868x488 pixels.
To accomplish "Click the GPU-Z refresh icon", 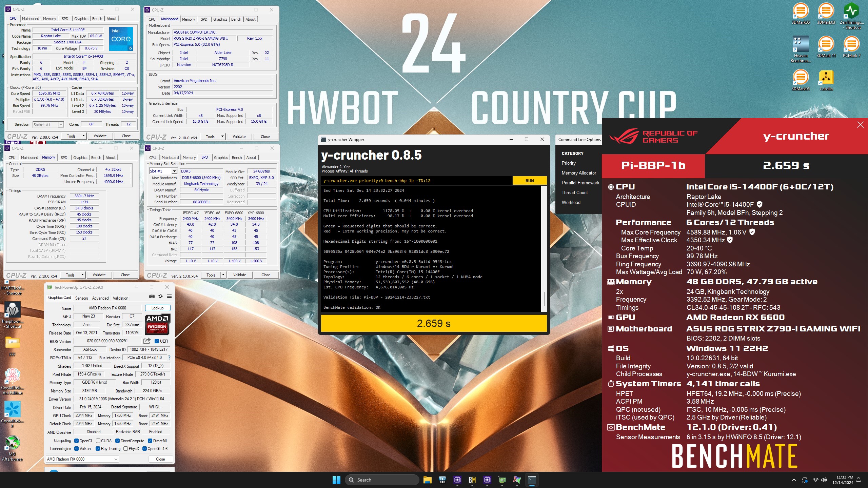I will pyautogui.click(x=160, y=296).
